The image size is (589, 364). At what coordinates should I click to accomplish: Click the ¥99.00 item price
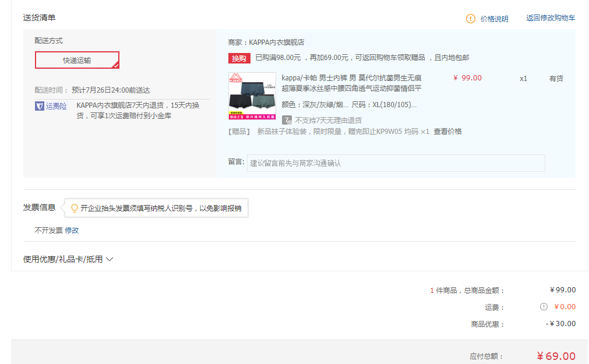[467, 78]
